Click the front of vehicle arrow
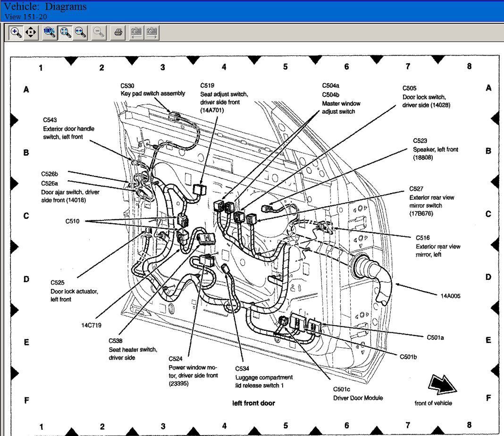The height and width of the screenshot is (436, 504). click(x=442, y=384)
